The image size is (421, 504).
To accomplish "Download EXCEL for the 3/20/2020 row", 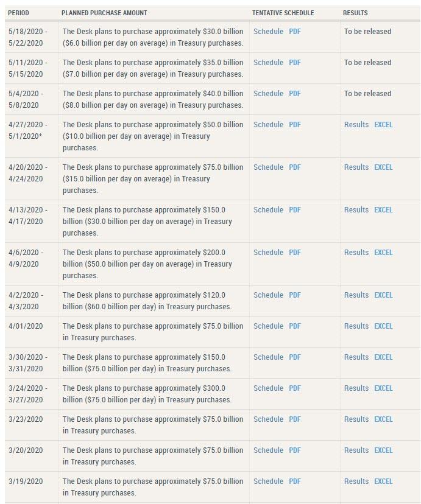I will coord(383,450).
